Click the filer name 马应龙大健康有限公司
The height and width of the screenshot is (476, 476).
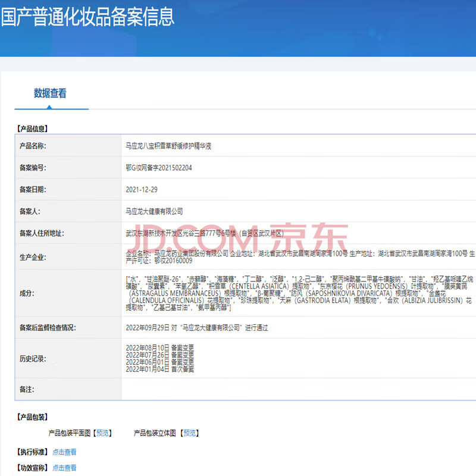pyautogui.click(x=154, y=211)
